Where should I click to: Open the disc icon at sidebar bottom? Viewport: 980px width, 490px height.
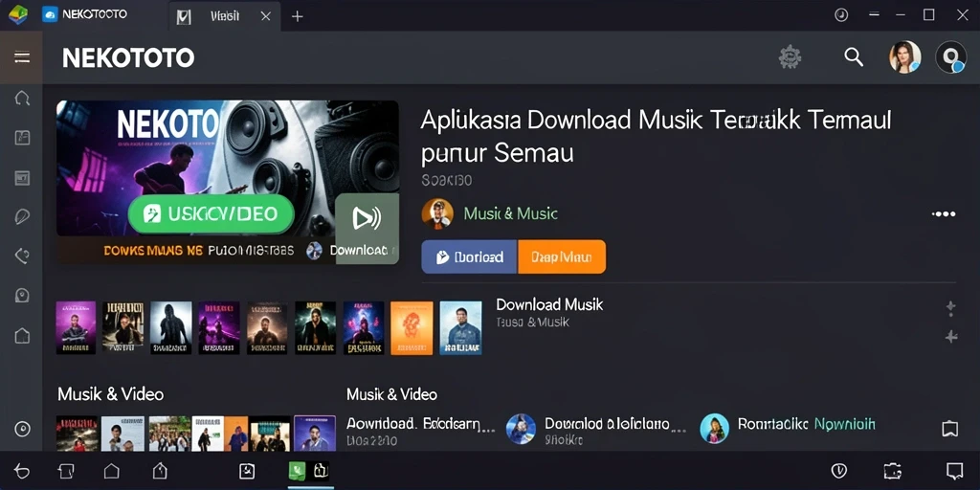[22, 429]
